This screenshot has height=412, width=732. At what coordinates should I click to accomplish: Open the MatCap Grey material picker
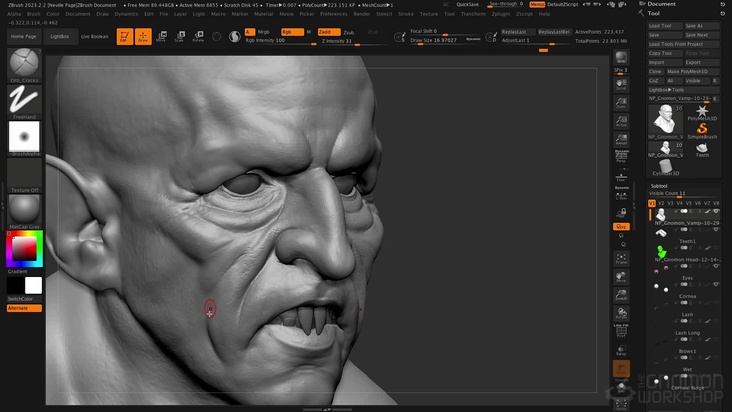[x=24, y=208]
